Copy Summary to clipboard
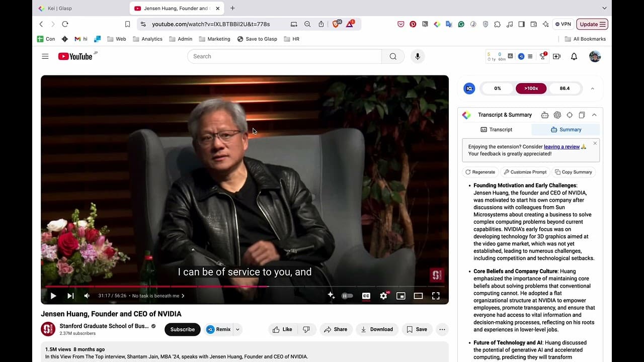The image size is (644, 362). pyautogui.click(x=574, y=172)
